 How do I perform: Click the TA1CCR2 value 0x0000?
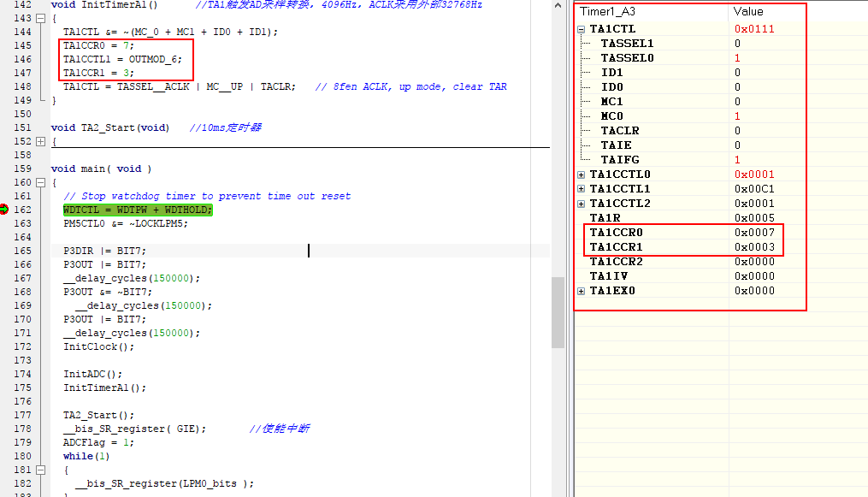click(x=754, y=261)
